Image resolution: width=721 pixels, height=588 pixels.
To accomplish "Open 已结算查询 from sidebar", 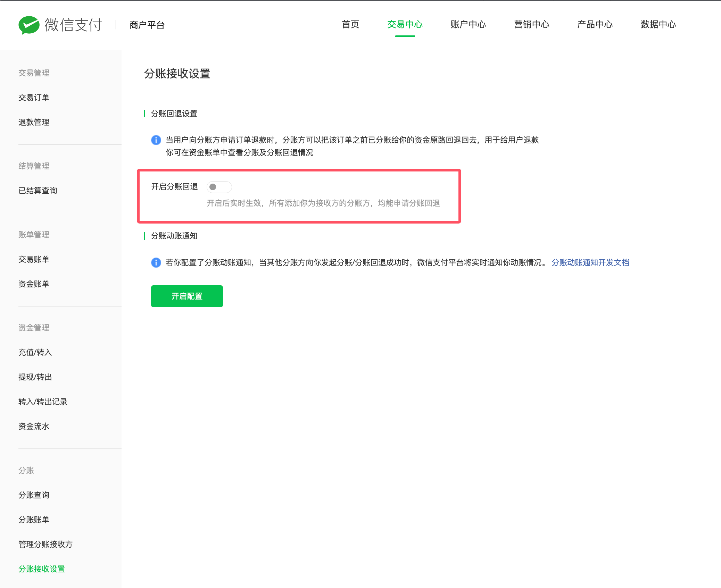I will point(38,191).
